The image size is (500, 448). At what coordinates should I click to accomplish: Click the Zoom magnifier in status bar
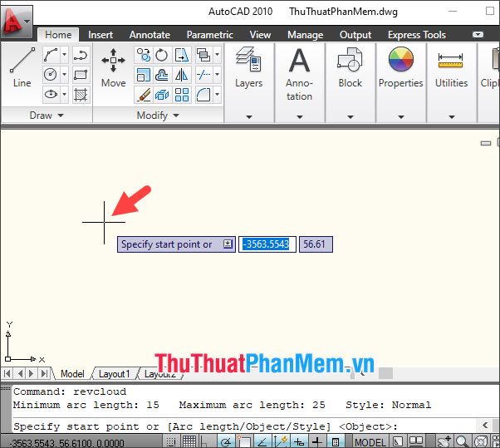pos(462,441)
